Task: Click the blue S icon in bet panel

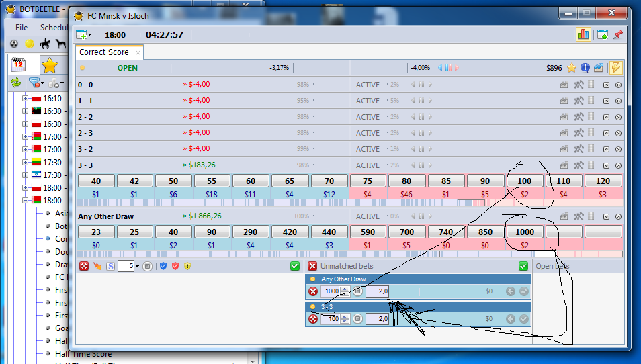Action: click(110, 267)
